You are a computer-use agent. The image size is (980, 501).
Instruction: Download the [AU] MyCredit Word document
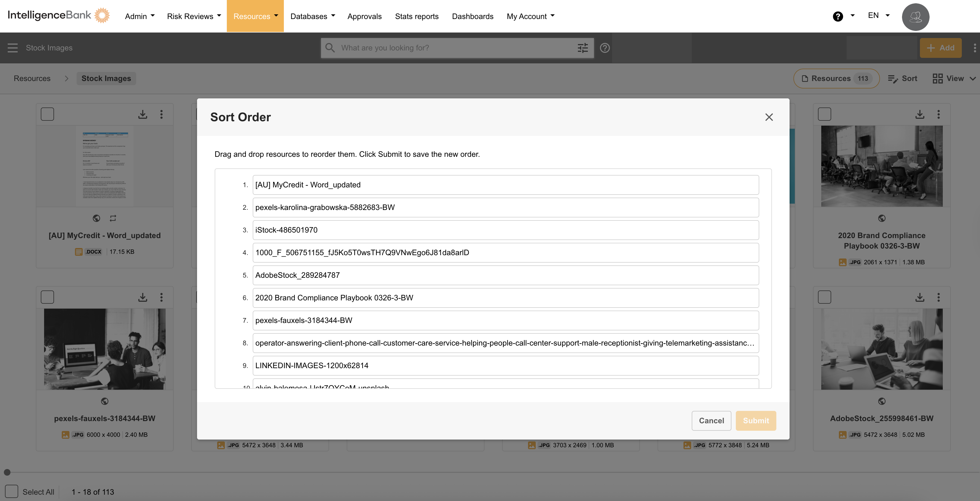point(143,114)
